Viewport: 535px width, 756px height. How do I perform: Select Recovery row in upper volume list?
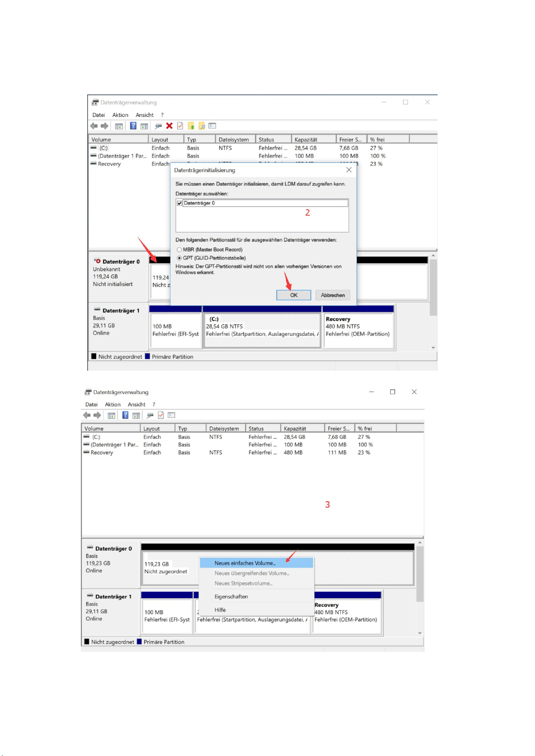click(109, 164)
